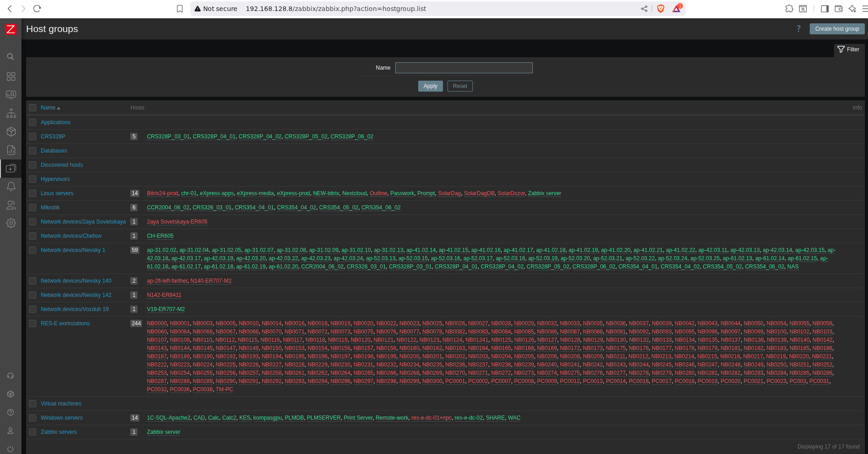Open the Reports icon in sidebar

[x=11, y=150]
